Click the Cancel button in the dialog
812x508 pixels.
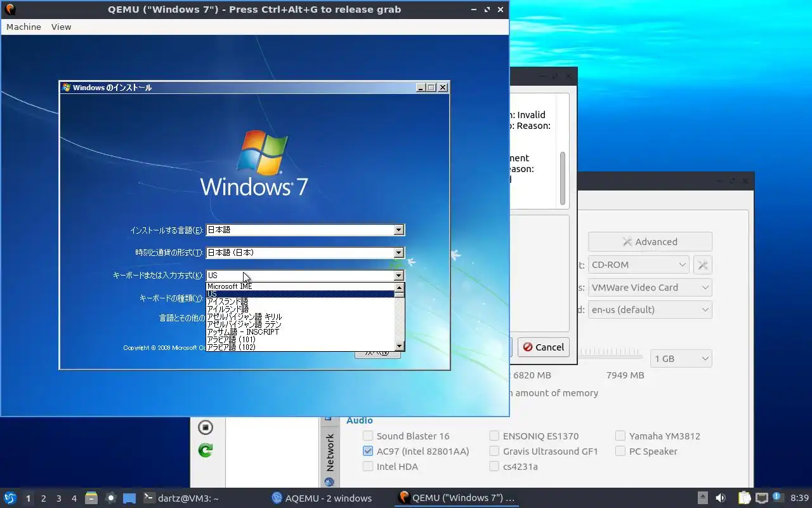[543, 347]
